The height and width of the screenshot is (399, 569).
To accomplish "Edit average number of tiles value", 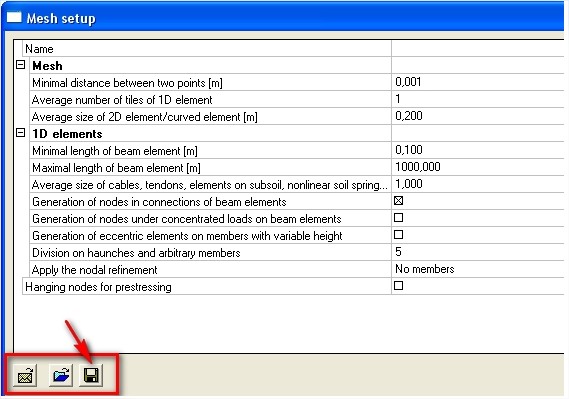I will point(478,99).
